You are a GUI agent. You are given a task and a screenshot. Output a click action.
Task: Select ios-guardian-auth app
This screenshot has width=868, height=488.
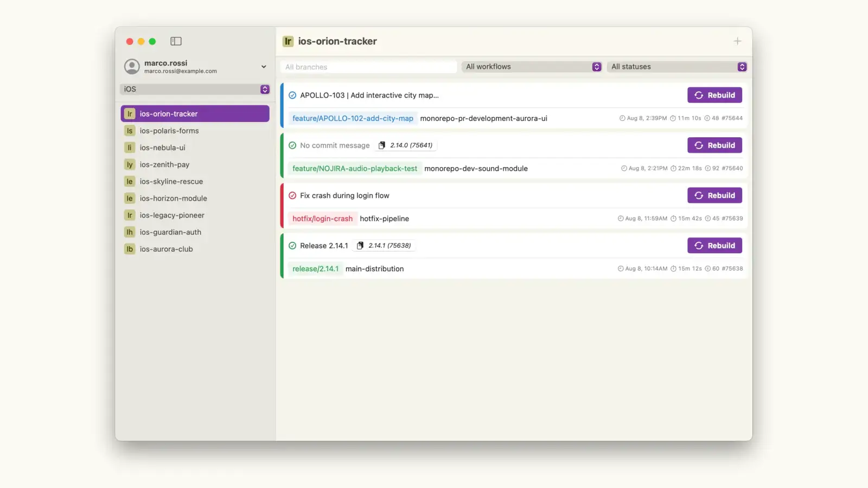[x=195, y=232]
